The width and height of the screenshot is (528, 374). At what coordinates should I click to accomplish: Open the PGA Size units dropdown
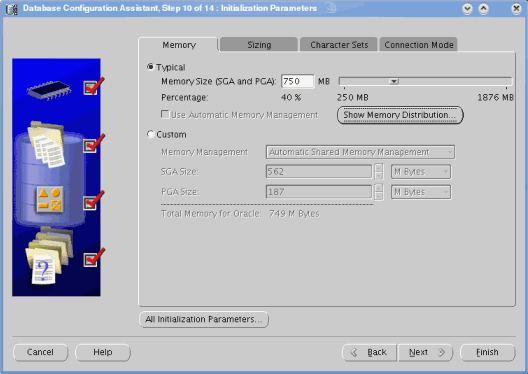coord(421,192)
